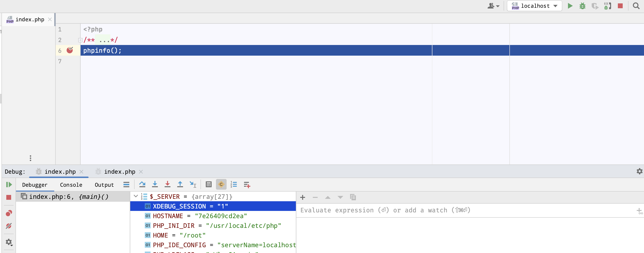
Task: Toggle the breakpoint on line 6
Action: click(70, 51)
